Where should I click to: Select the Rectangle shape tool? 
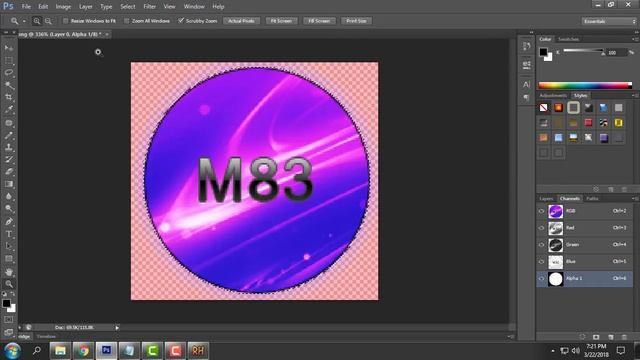[9, 259]
